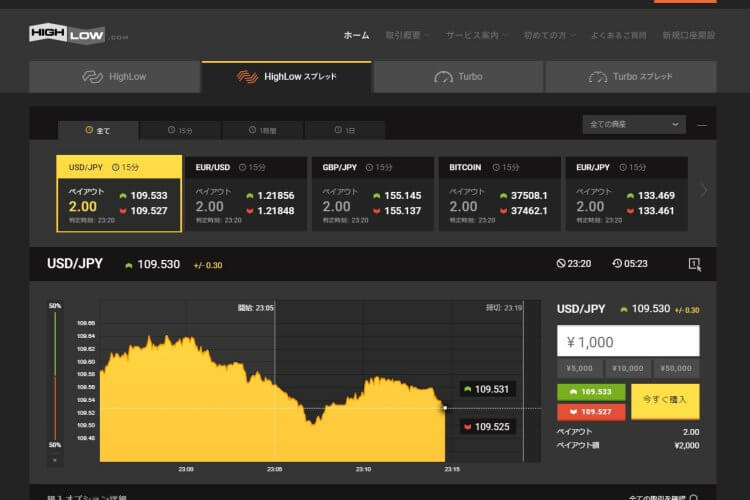Image resolution: width=750 pixels, height=500 pixels.
Task: Click the clock icon on the USD/JPY card
Action: click(115, 167)
